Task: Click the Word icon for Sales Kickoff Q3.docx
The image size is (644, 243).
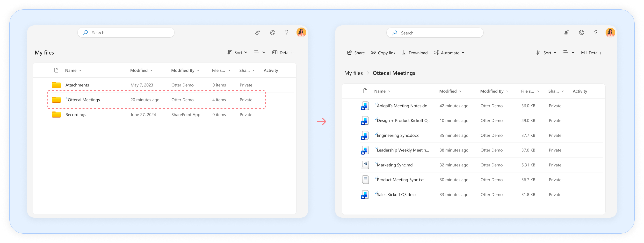Action: click(365, 194)
